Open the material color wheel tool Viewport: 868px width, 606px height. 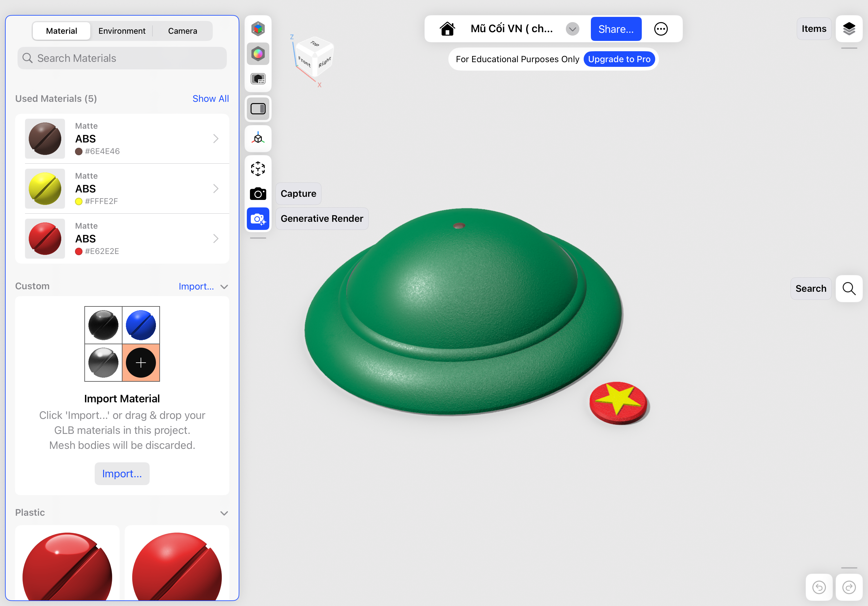(x=258, y=54)
